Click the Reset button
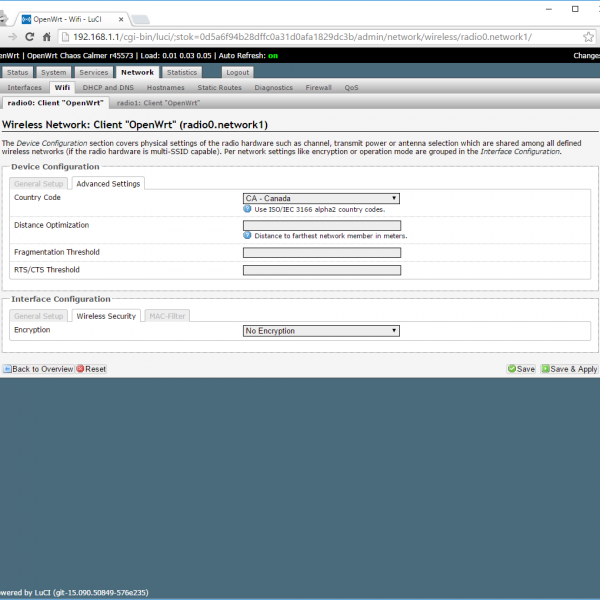Image resolution: width=600 pixels, height=600 pixels. click(x=91, y=369)
